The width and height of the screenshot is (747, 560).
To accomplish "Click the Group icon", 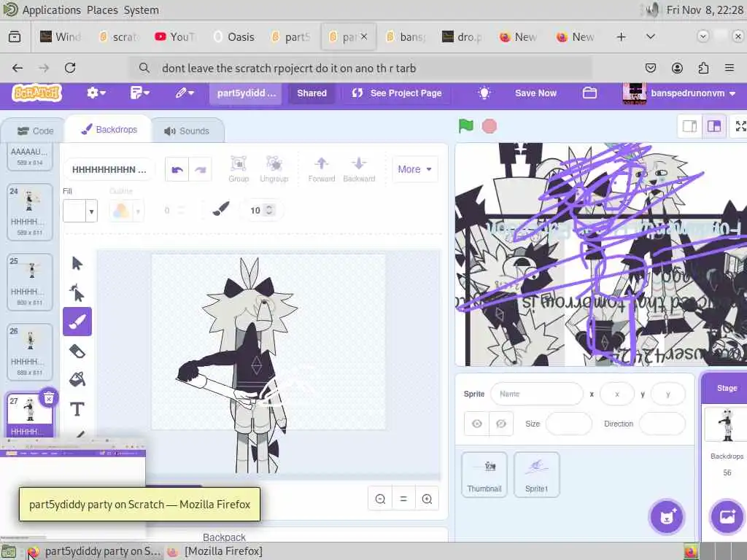I will click(x=239, y=169).
